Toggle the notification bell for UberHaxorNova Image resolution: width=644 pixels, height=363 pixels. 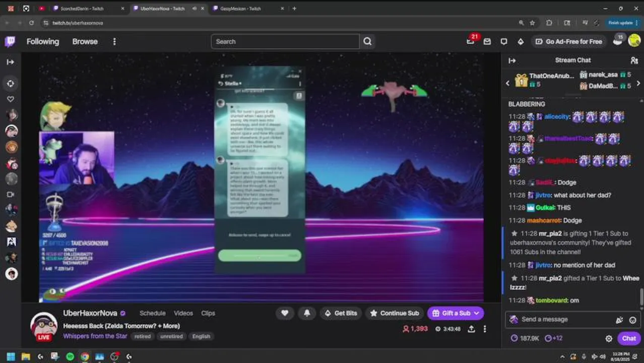click(x=307, y=313)
